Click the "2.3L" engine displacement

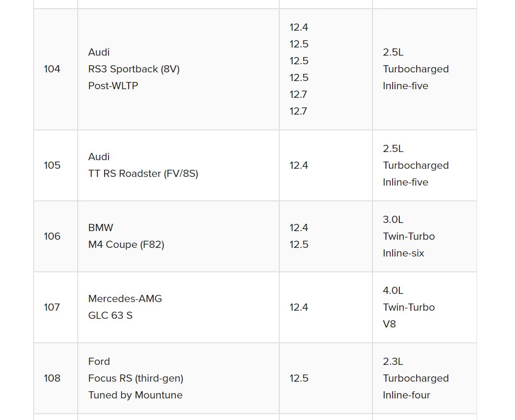click(393, 362)
